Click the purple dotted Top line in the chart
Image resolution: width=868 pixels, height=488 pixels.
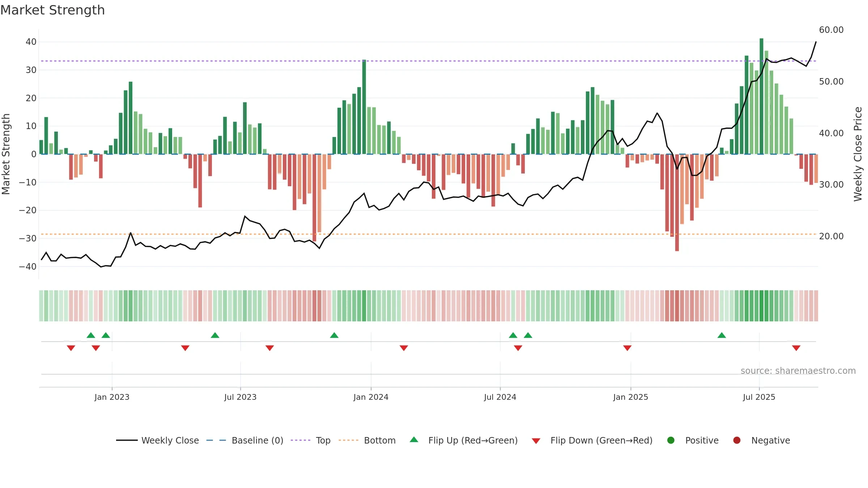(x=429, y=61)
